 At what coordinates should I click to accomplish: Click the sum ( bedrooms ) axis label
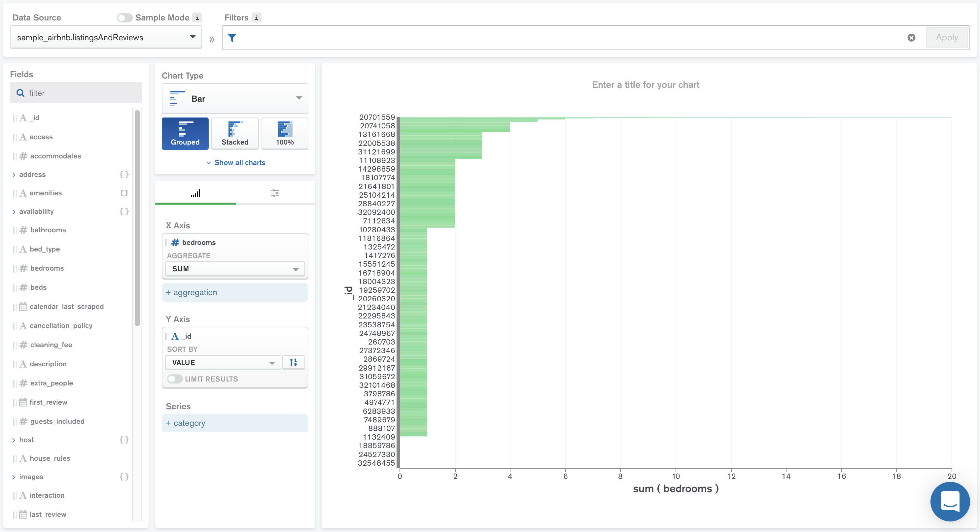coord(676,489)
